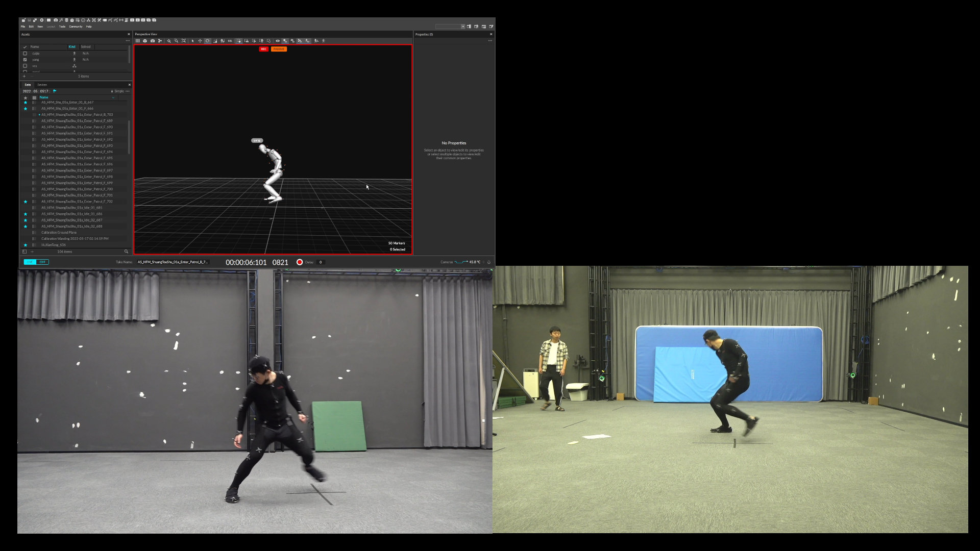Viewport: 980px width, 551px height.
Task: Click the search magnifier in Data panel footer
Action: [126, 252]
